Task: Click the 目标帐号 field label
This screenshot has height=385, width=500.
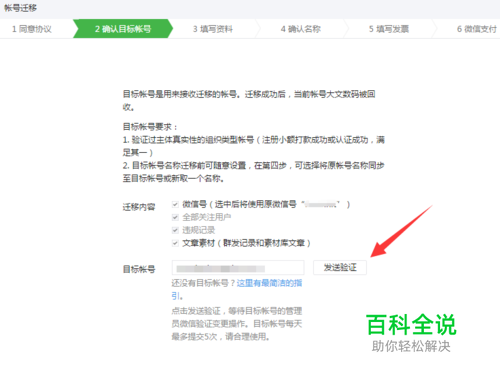Action: (139, 269)
